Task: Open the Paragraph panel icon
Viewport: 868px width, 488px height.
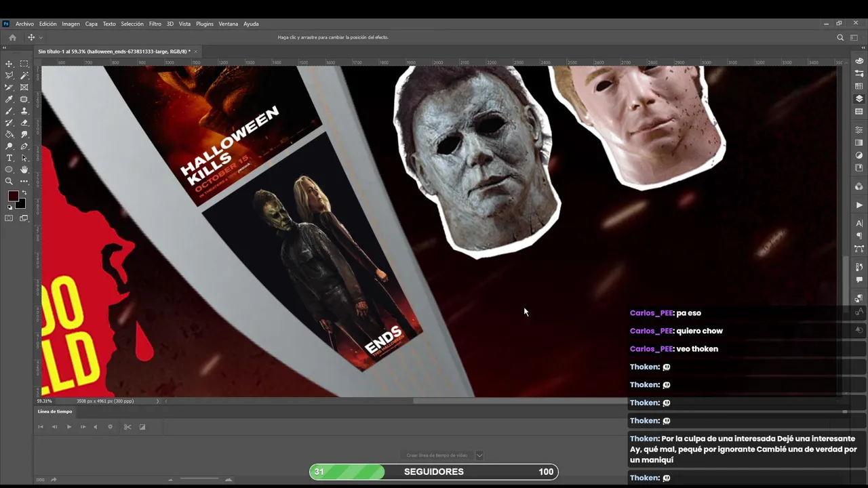Action: [859, 236]
